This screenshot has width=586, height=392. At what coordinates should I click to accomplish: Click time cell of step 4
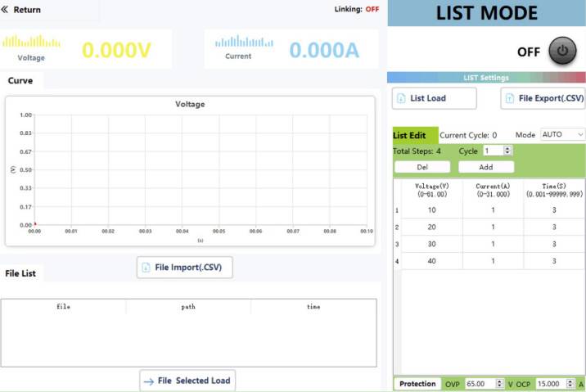coord(554,260)
